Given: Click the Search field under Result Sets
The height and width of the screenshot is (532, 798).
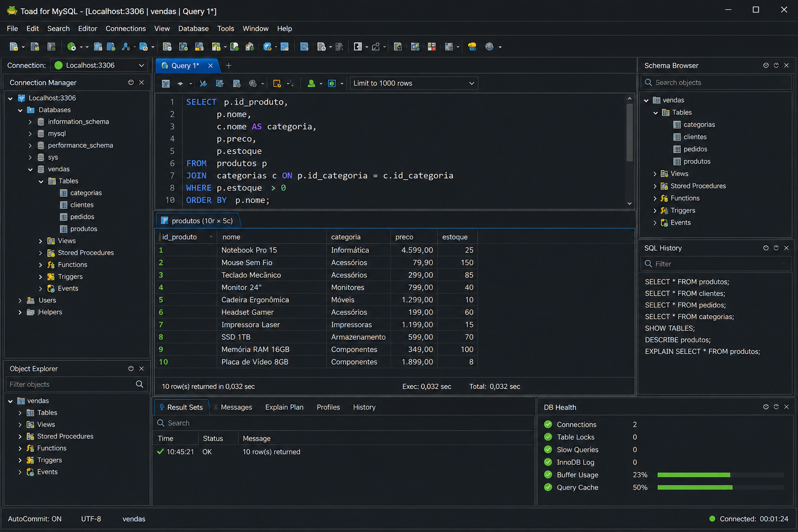Looking at the screenshot, I should [x=344, y=423].
